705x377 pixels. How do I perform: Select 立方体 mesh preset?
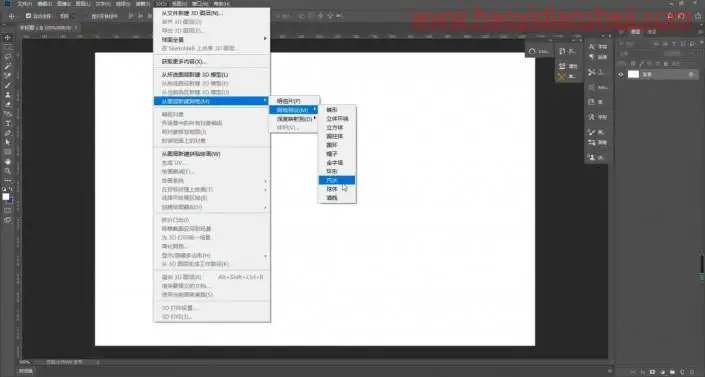[337, 127]
